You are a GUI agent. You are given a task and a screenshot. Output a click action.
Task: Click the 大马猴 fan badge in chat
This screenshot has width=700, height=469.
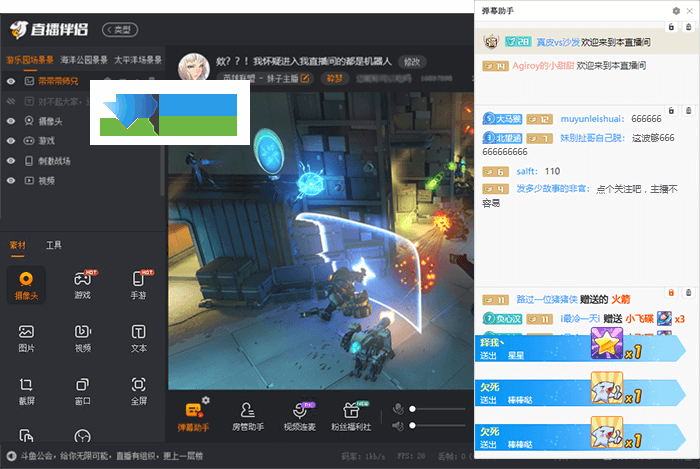[x=502, y=119]
